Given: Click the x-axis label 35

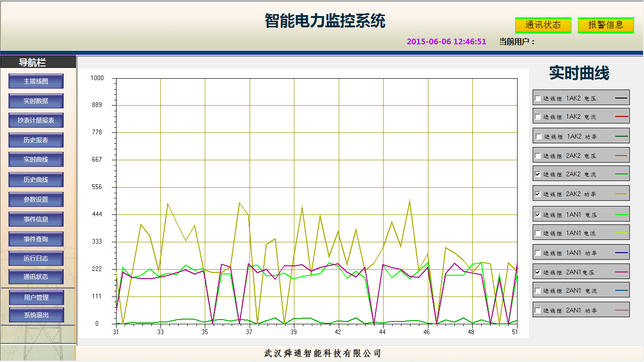Looking at the screenshot, I should 205,332.
